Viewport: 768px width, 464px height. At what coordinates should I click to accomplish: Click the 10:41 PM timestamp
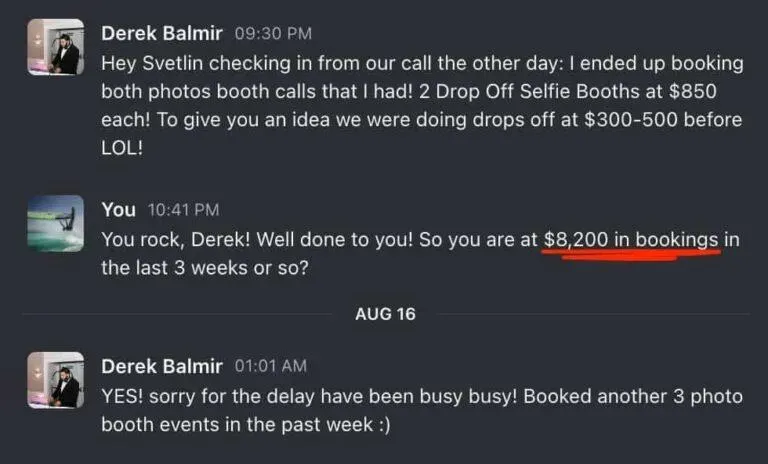coord(183,210)
